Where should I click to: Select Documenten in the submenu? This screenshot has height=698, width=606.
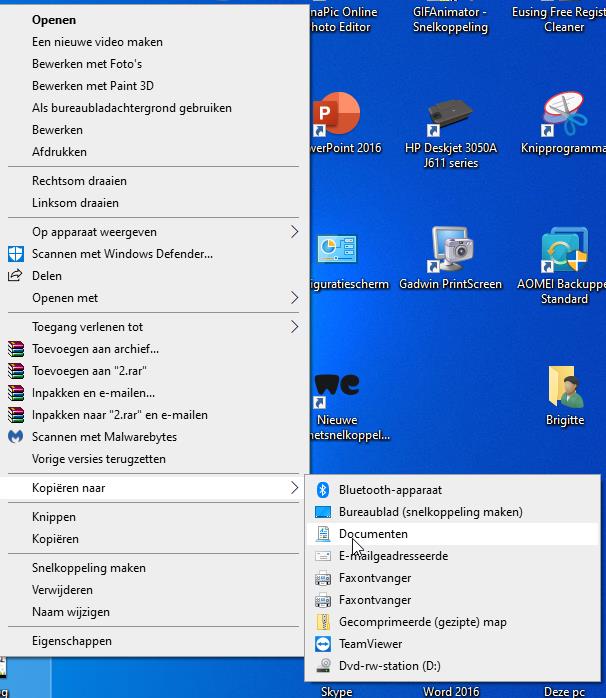pyautogui.click(x=373, y=534)
